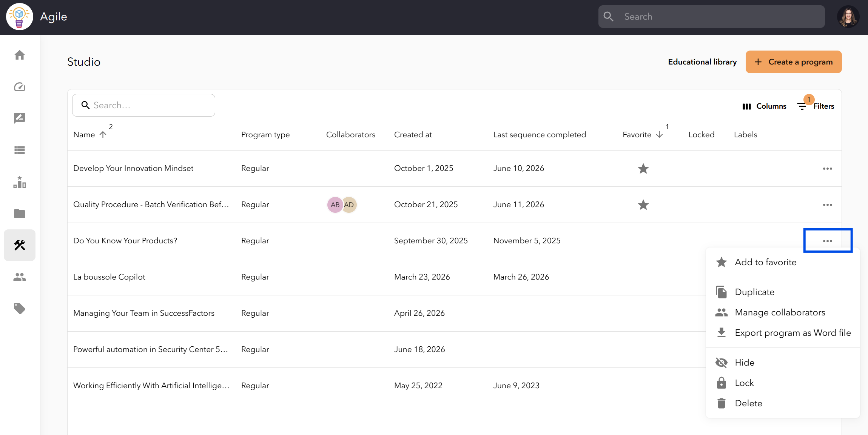Open the leaderboard podium icon in sidebar
The image size is (868, 435).
click(20, 182)
